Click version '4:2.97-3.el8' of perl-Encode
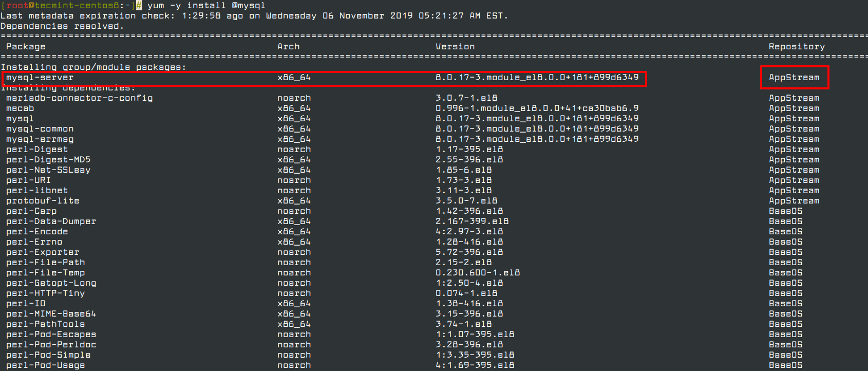 tap(469, 232)
